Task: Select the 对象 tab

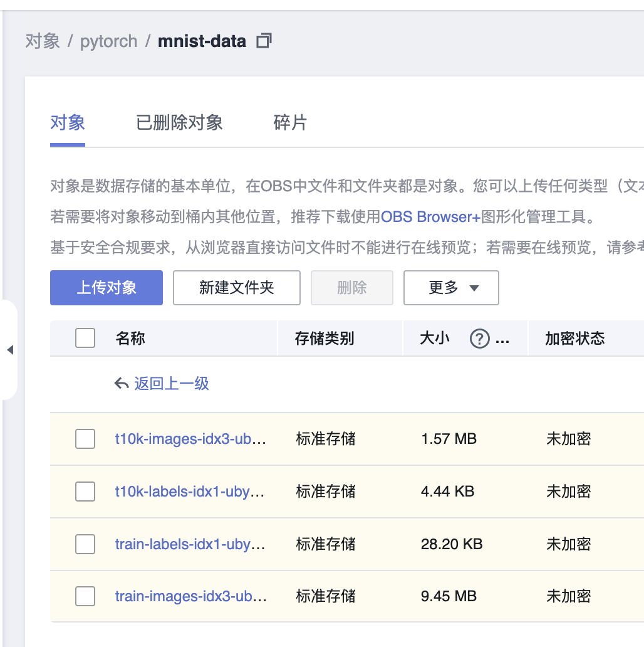Action: (x=68, y=122)
